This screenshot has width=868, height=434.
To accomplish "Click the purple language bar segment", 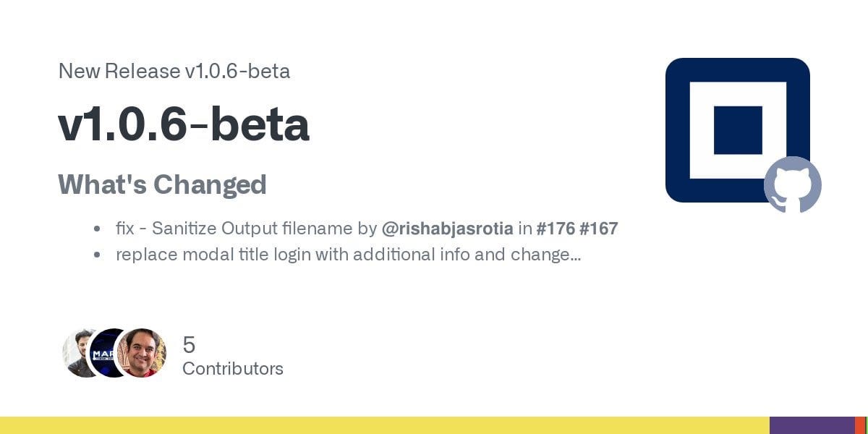I will pos(812,425).
